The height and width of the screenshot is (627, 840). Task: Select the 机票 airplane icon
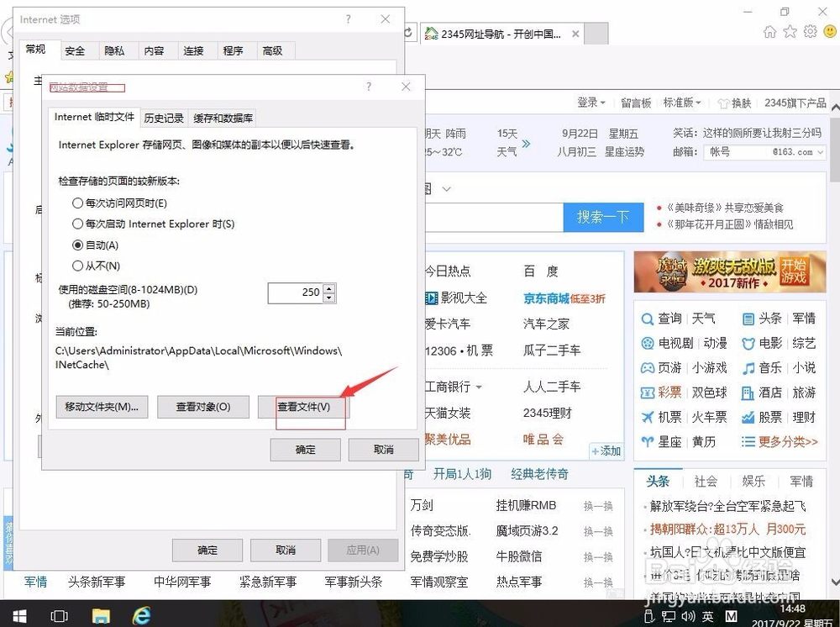tap(647, 416)
